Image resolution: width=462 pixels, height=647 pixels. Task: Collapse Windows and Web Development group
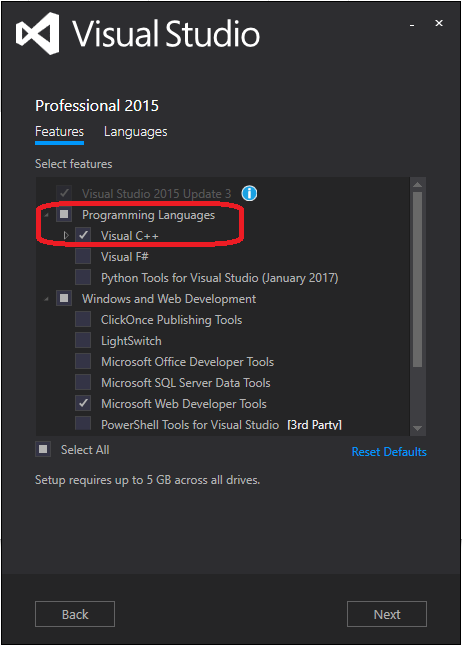tap(47, 299)
